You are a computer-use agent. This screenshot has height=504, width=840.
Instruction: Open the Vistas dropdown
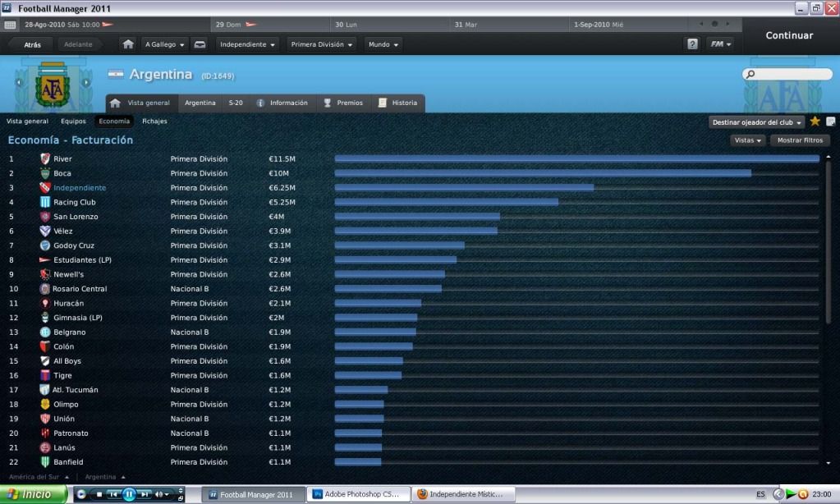tap(747, 140)
